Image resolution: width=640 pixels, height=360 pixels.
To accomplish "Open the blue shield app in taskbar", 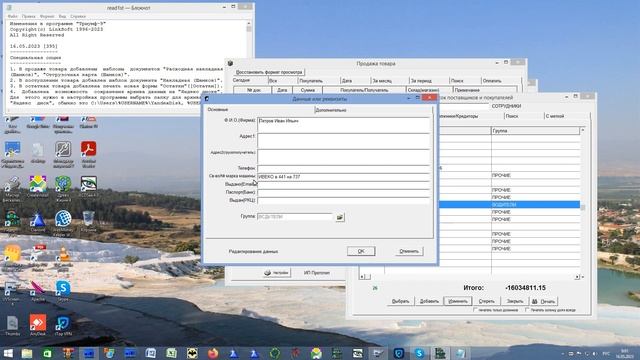I will (x=399, y=353).
